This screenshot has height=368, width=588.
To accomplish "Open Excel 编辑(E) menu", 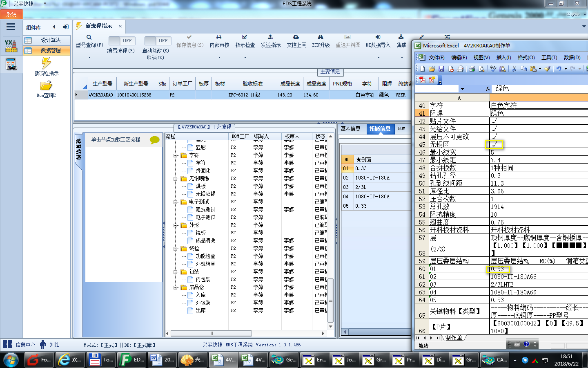I will (x=459, y=58).
